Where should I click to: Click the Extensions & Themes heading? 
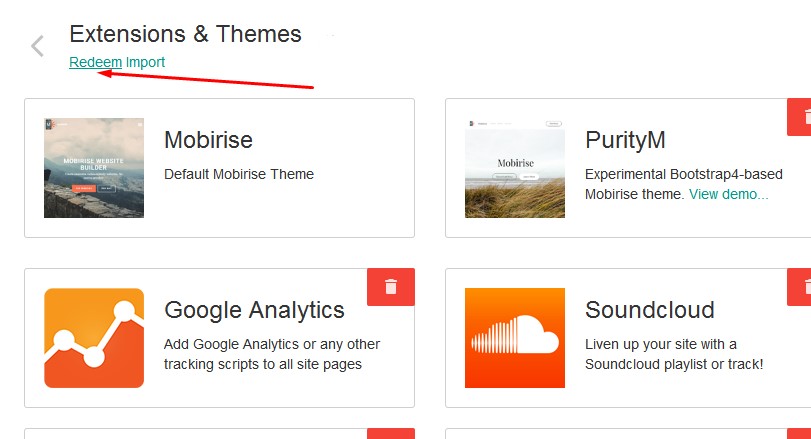tap(185, 34)
